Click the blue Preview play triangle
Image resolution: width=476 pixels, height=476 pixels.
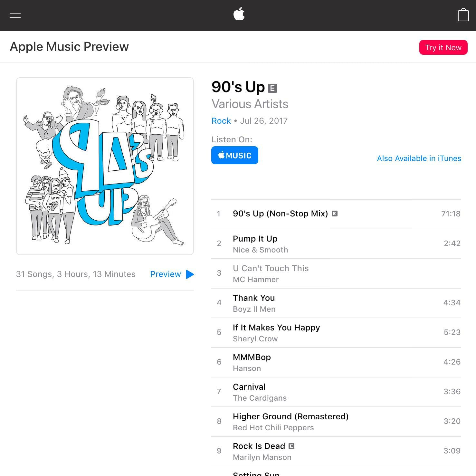[x=190, y=274]
